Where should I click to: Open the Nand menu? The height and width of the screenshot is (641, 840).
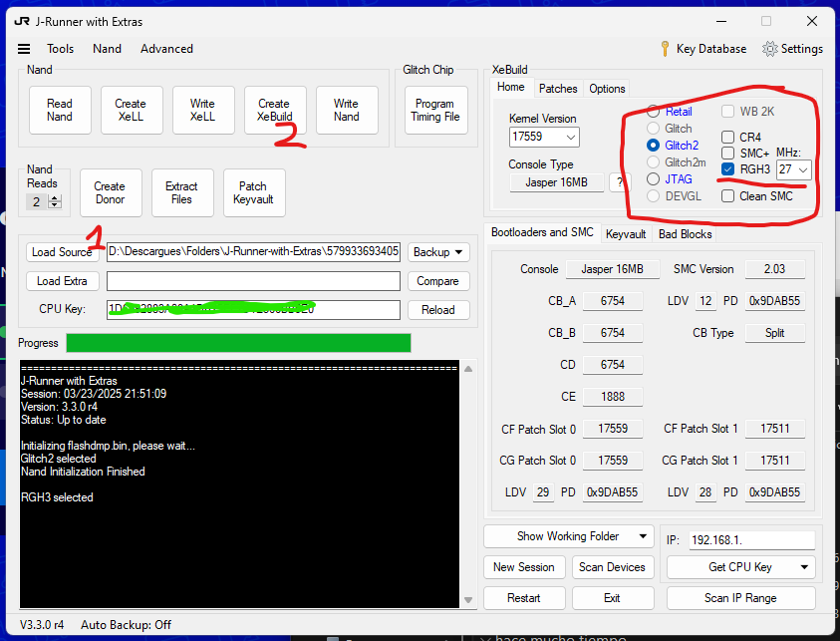coord(108,49)
